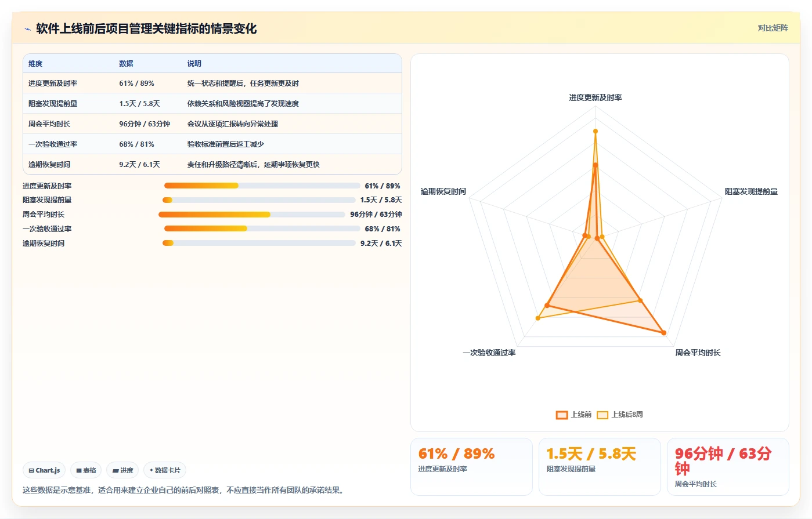Click description 依赖关系和风险视图提高了发现速度
The image size is (812, 519).
(x=243, y=104)
